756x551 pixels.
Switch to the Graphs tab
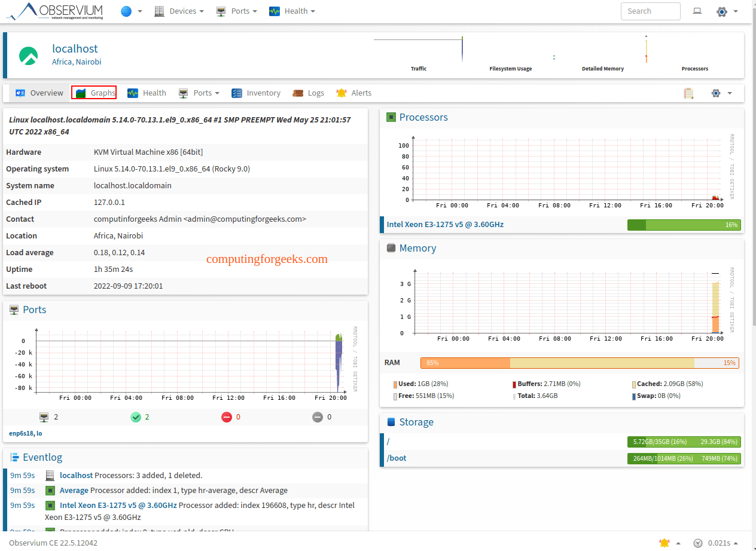[94, 93]
